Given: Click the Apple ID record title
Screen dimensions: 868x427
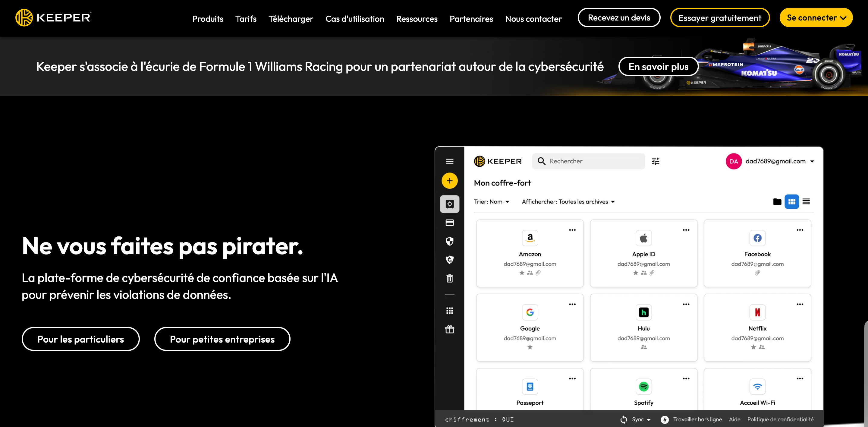Looking at the screenshot, I should 643,255.
